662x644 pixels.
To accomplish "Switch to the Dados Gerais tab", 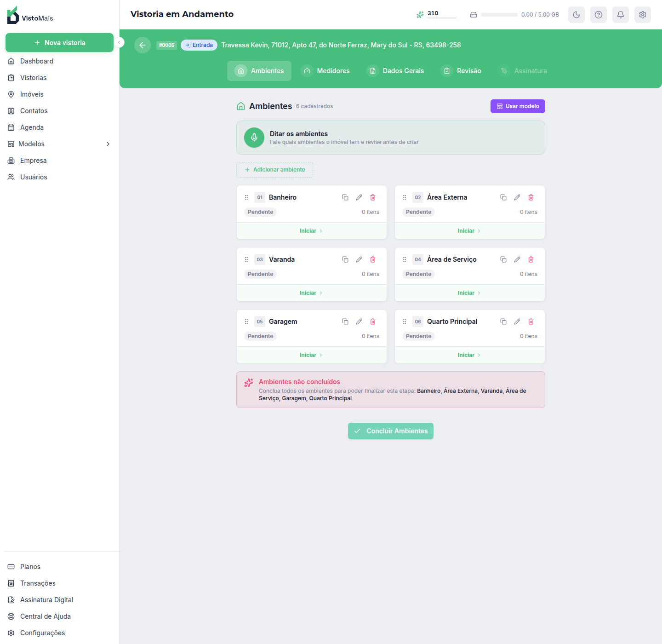I will click(x=396, y=71).
